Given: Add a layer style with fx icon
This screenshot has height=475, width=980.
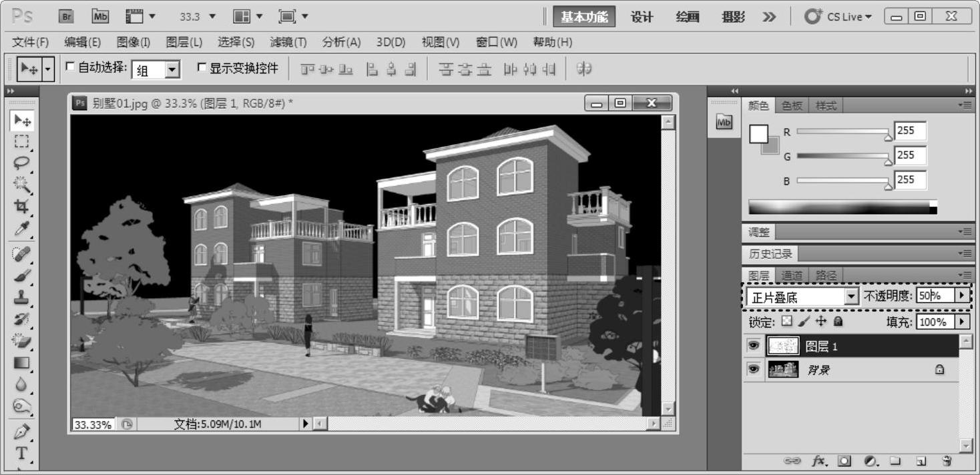Looking at the screenshot, I should point(820,461).
